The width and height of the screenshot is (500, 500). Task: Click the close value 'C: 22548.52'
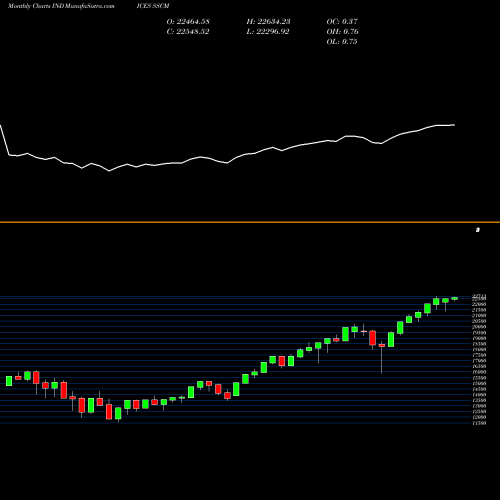click(188, 32)
